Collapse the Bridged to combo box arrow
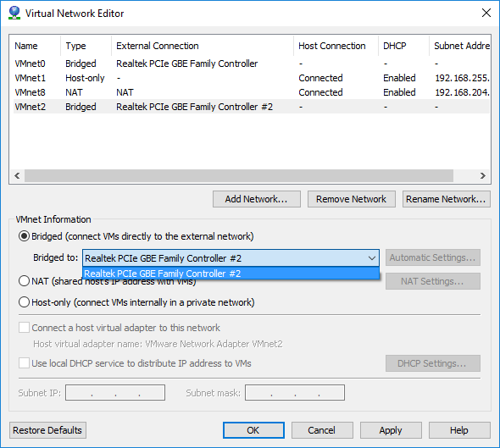 [371, 257]
